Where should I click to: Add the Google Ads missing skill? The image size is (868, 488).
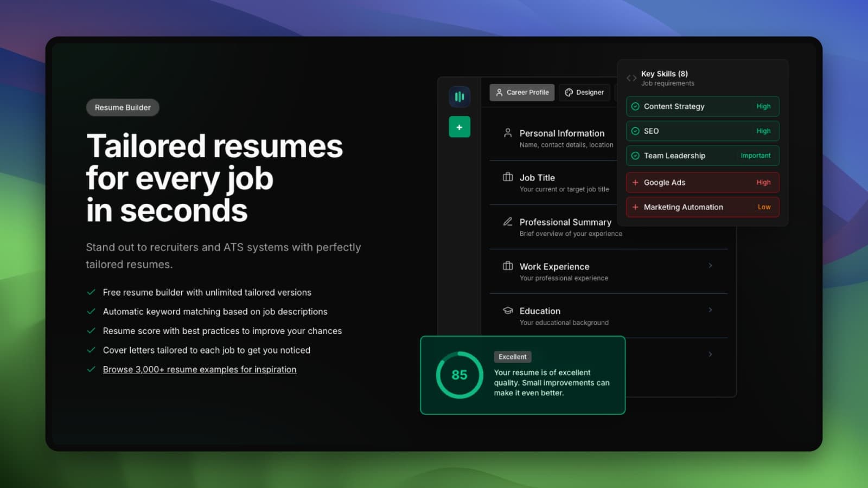click(635, 183)
